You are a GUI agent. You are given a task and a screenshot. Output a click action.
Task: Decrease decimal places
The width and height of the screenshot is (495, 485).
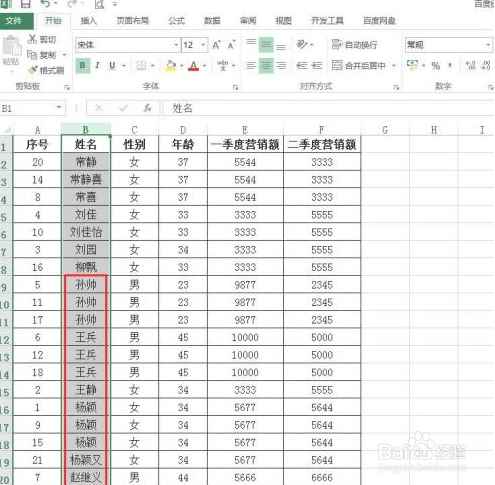(486, 66)
